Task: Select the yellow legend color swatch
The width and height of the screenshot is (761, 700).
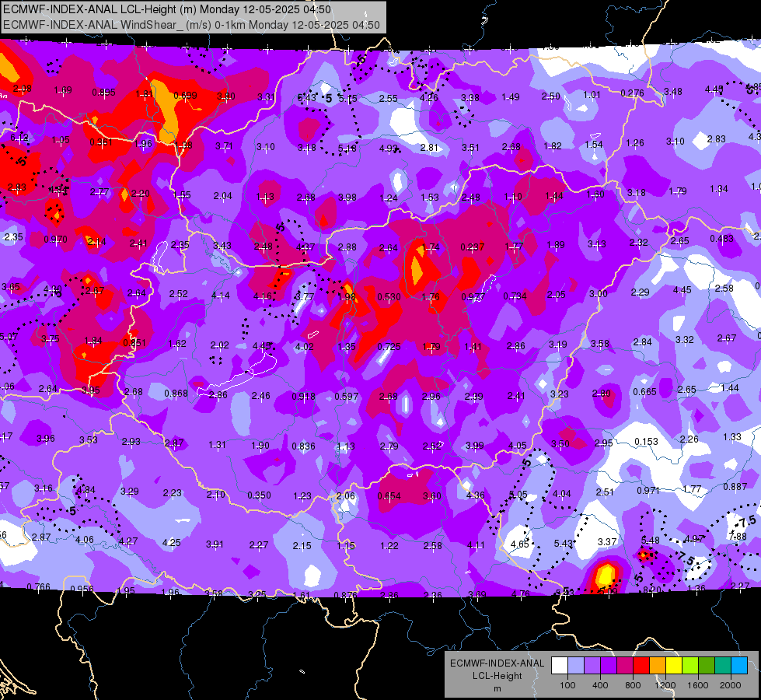Action: click(x=674, y=666)
